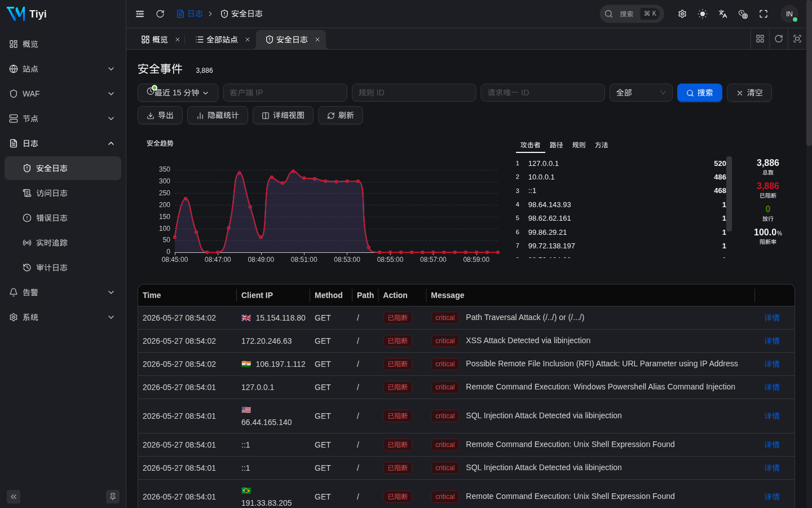Expand the 站点 sidebar menu
The width and height of the screenshot is (812, 508).
pyautogui.click(x=63, y=69)
